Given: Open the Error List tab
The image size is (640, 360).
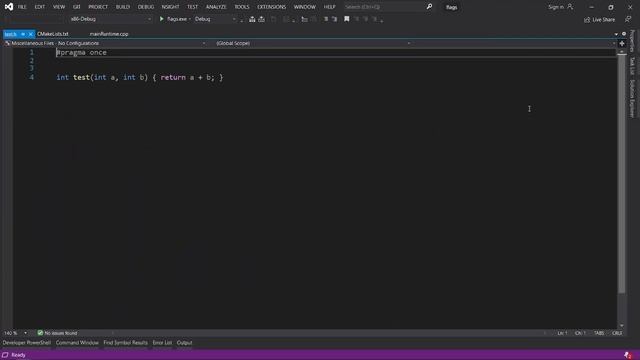Looking at the screenshot, I should pos(162,343).
